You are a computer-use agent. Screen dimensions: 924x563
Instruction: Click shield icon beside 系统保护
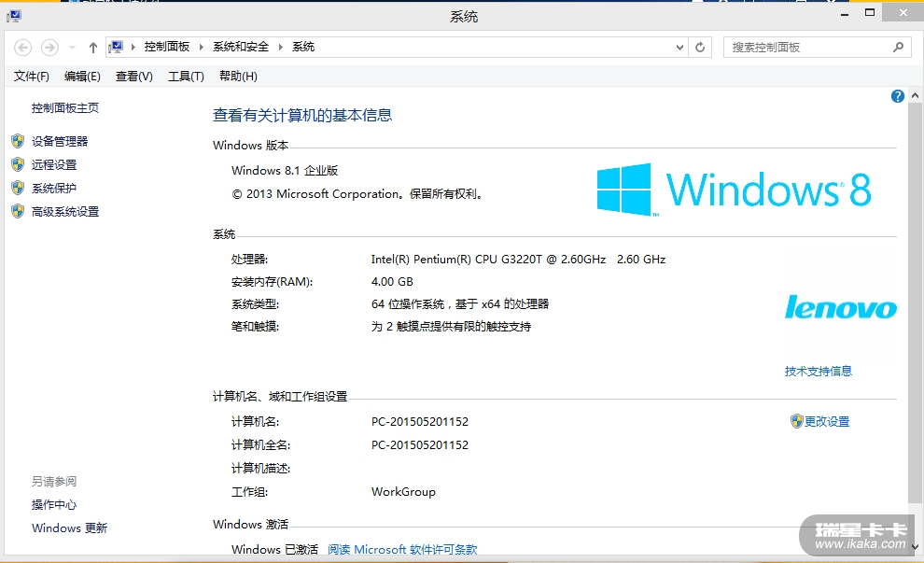click(x=18, y=188)
